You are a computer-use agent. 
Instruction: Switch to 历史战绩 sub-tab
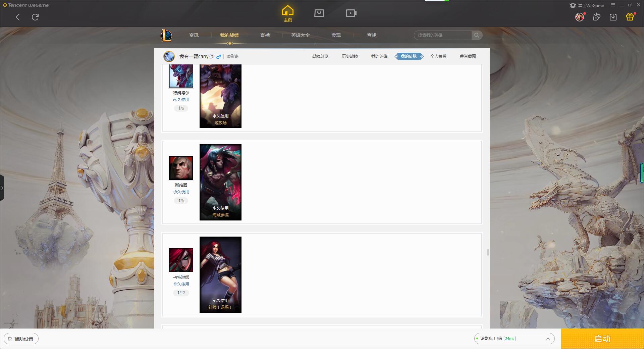click(x=350, y=56)
